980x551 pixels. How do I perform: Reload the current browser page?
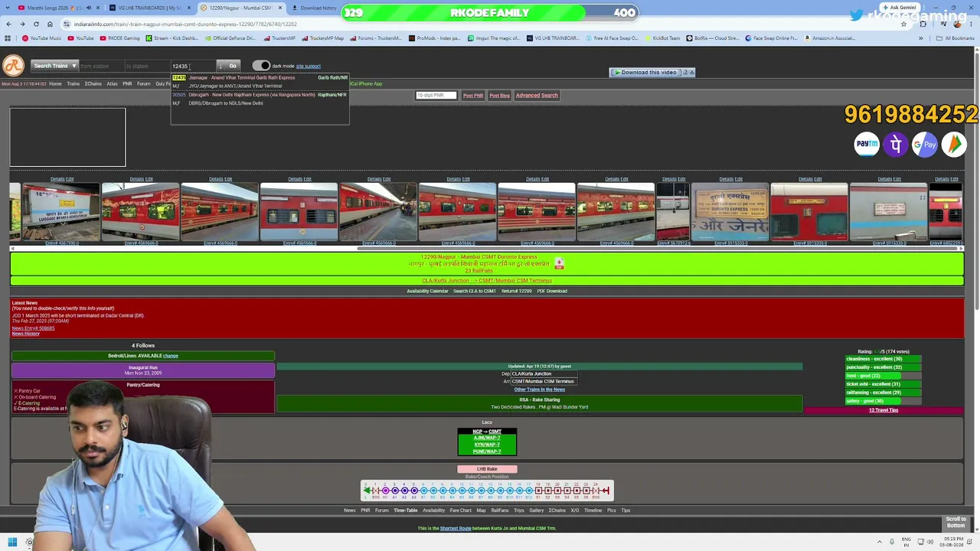click(36, 24)
